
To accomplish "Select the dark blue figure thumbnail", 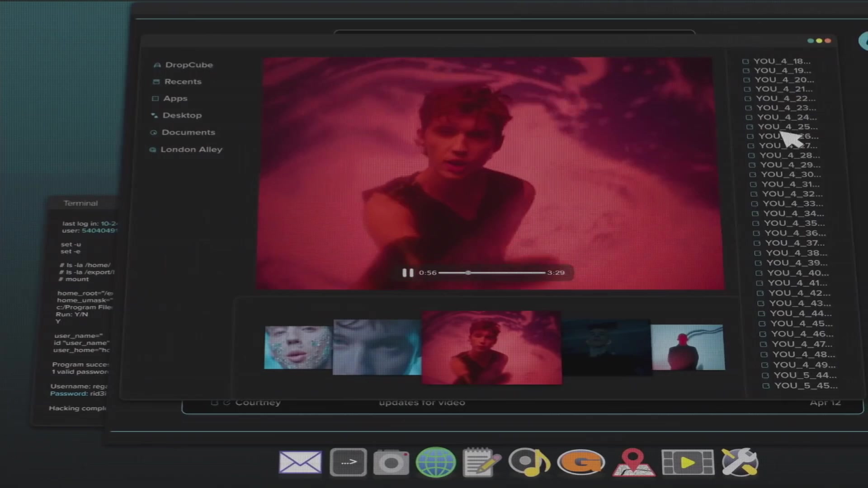I will [x=606, y=347].
